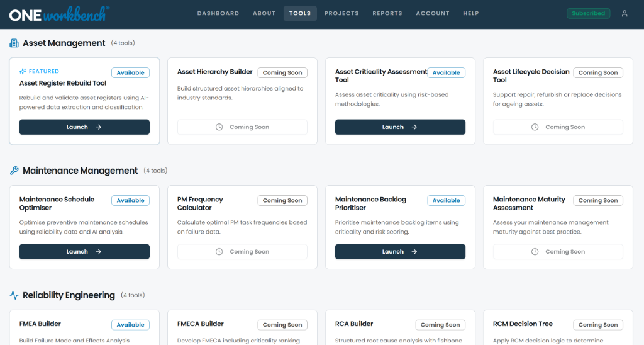
Task: Click the RCA Builder title
Action: tap(354, 324)
